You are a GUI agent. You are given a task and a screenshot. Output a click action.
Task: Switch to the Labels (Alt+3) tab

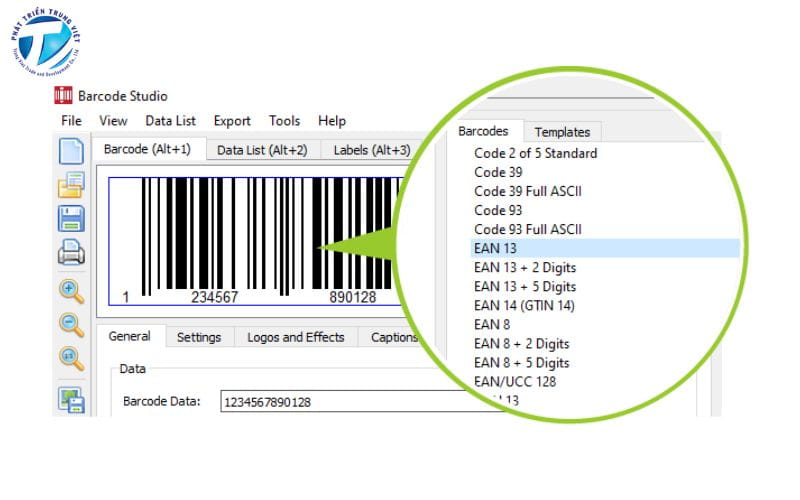click(x=371, y=150)
